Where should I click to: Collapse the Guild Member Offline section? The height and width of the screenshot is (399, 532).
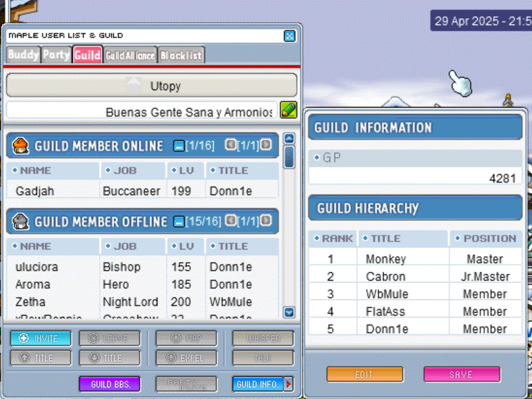click(x=179, y=222)
